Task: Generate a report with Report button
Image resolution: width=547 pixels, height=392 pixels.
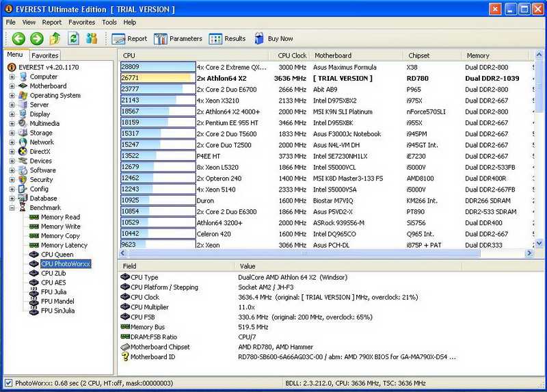Action: click(x=129, y=39)
